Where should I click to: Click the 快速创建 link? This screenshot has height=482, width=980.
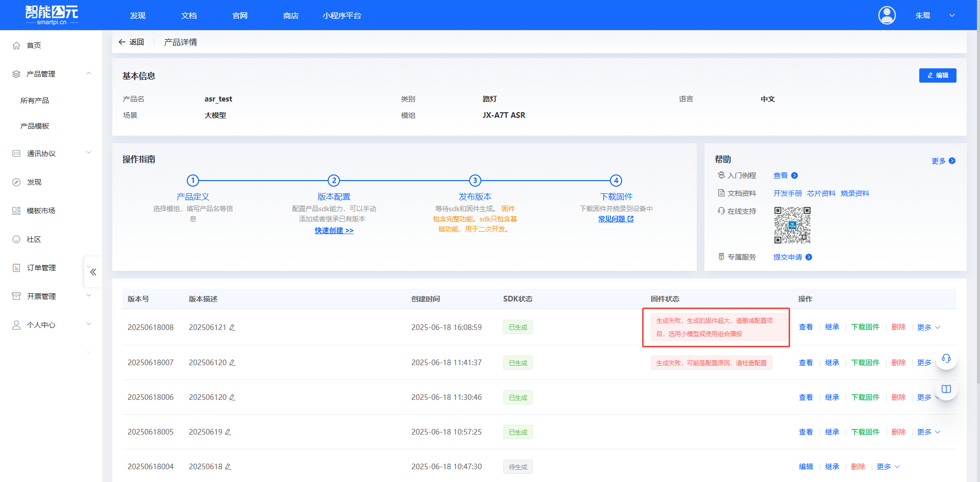(334, 231)
